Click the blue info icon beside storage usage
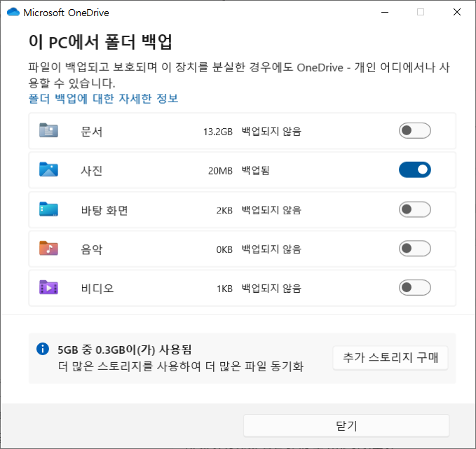The height and width of the screenshot is (449, 476). tap(43, 349)
